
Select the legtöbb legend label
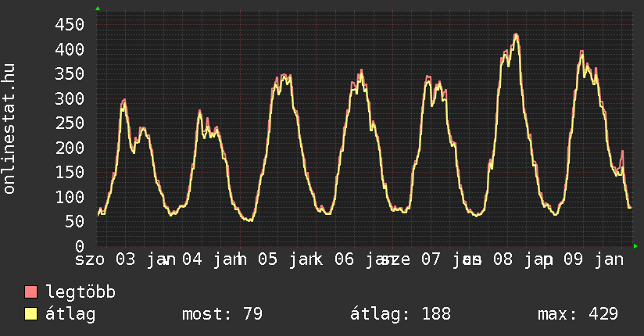tap(80, 293)
